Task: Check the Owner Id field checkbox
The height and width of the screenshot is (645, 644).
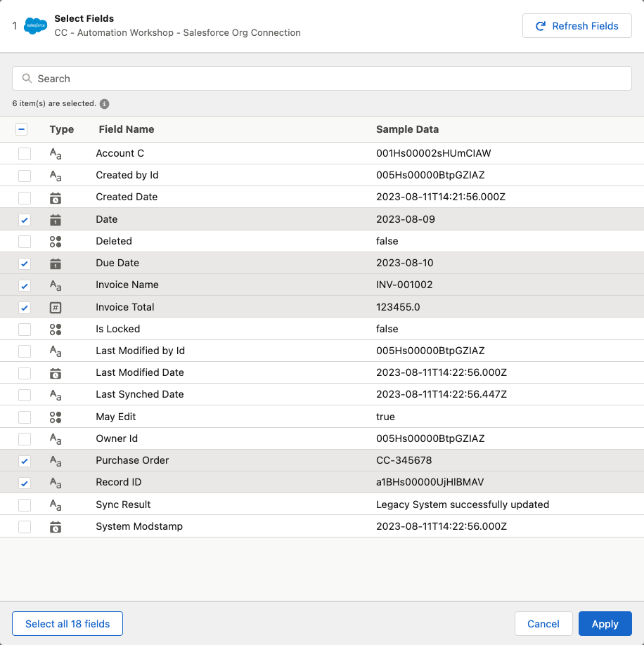Action: point(25,439)
